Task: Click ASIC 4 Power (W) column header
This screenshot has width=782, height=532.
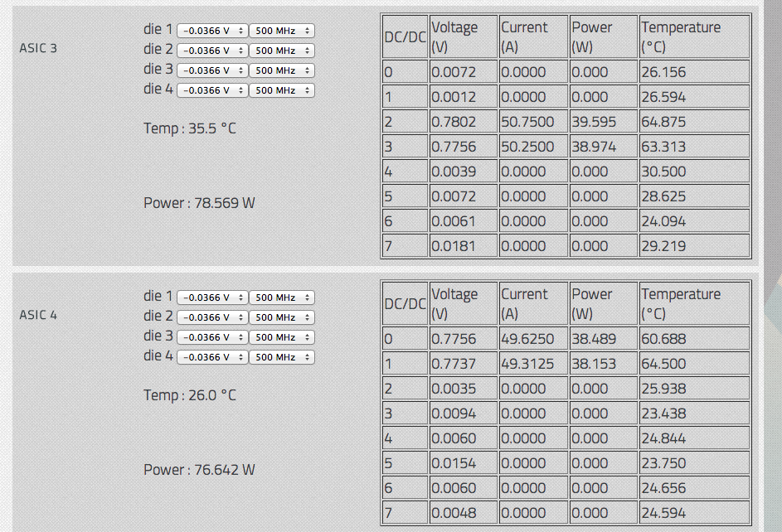Action: pos(604,304)
